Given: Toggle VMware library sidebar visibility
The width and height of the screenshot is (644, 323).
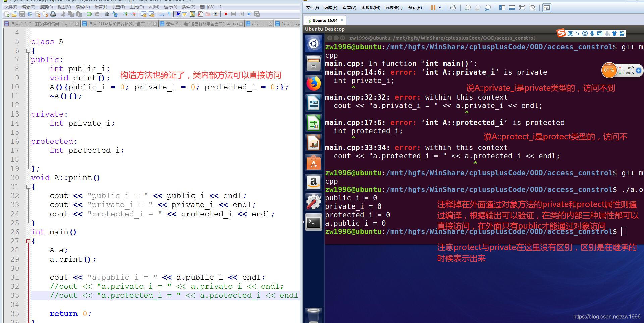Looking at the screenshot, I should tap(502, 8).
